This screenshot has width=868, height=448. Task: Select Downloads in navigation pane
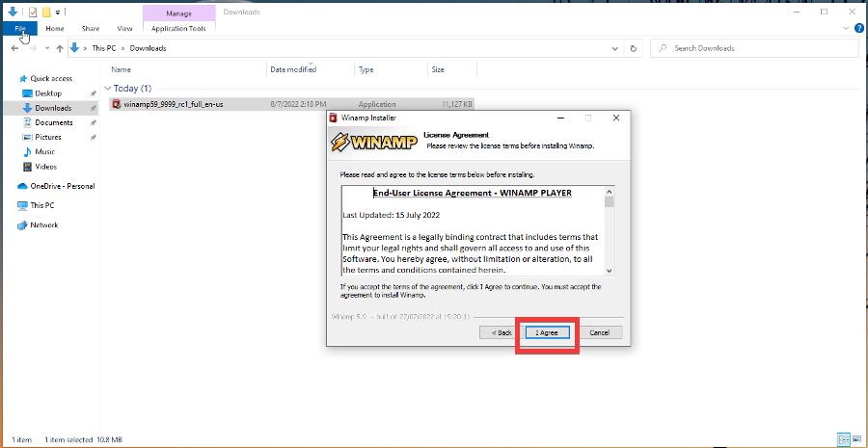pyautogui.click(x=53, y=108)
